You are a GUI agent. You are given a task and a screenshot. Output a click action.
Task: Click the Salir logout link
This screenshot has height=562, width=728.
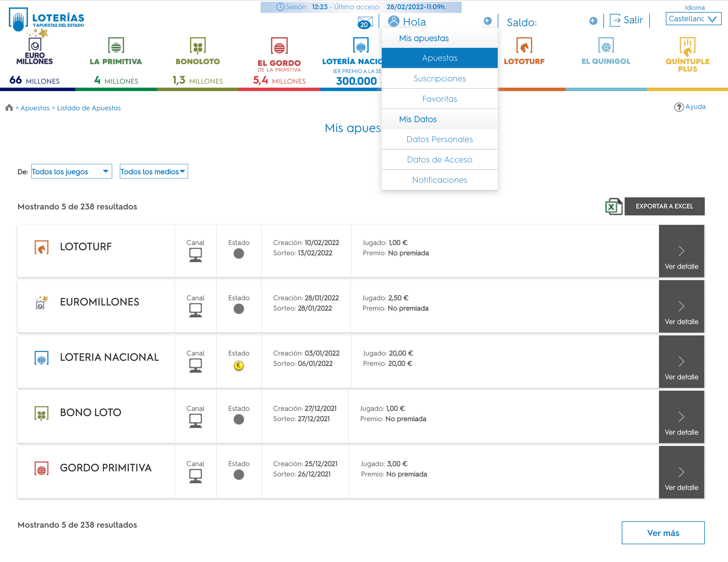pyautogui.click(x=633, y=20)
